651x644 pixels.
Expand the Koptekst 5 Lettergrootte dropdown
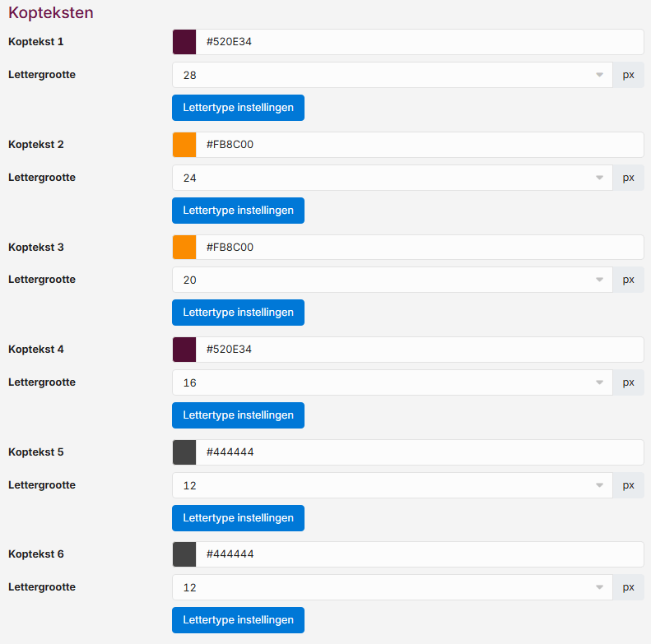tap(392, 485)
